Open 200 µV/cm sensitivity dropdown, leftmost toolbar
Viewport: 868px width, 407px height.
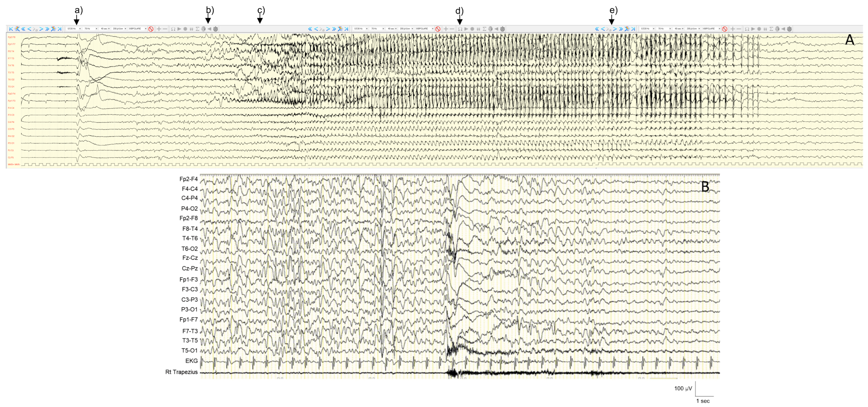click(x=125, y=29)
